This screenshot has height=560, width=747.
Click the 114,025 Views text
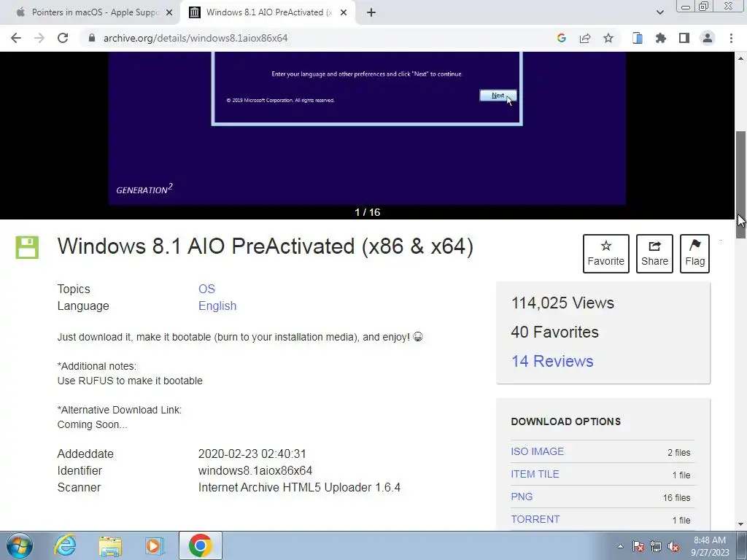point(562,303)
